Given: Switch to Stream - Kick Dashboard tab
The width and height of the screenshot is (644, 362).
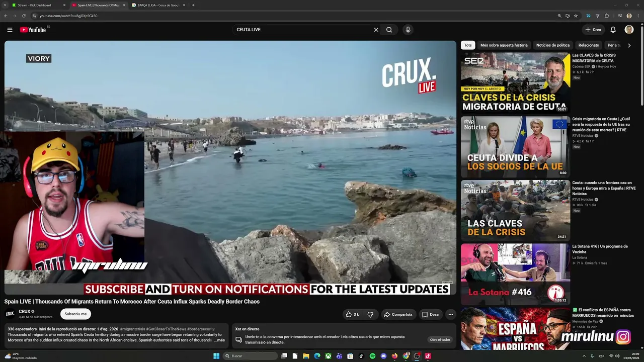Looking at the screenshot, I should point(38,5).
